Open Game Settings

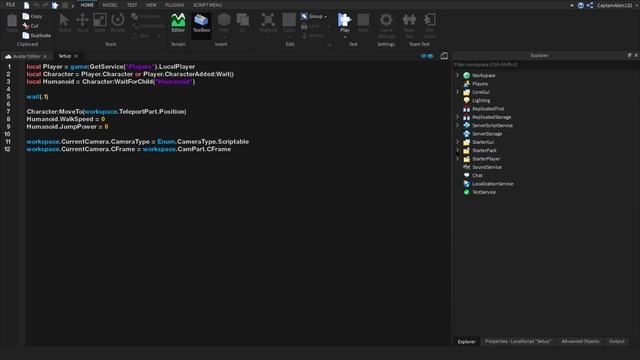pyautogui.click(x=386, y=25)
